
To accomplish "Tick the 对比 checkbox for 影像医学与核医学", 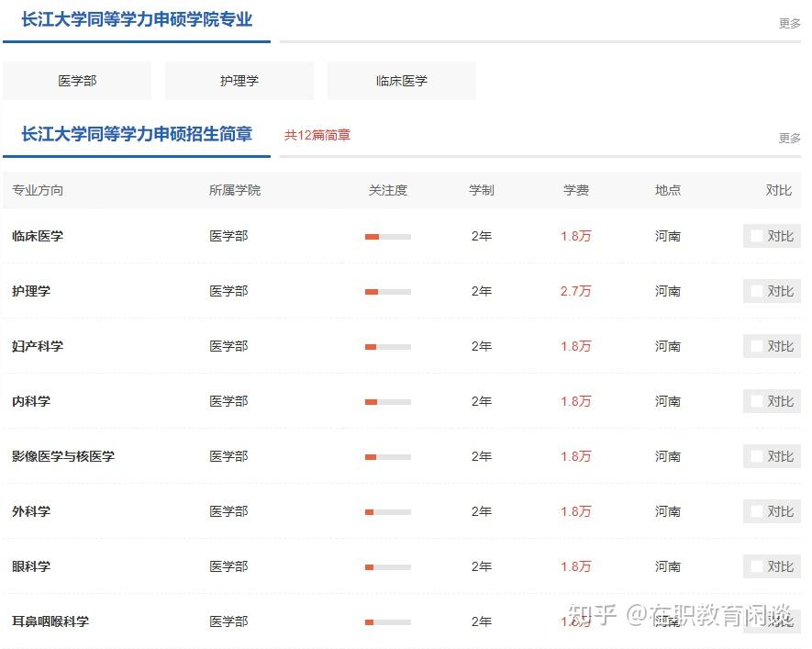I will click(757, 456).
